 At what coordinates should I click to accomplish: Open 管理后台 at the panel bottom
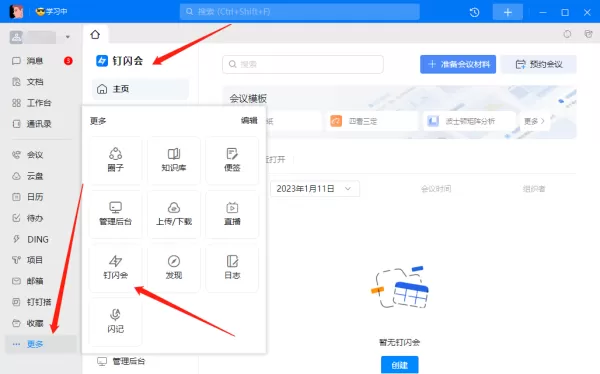(x=121, y=361)
